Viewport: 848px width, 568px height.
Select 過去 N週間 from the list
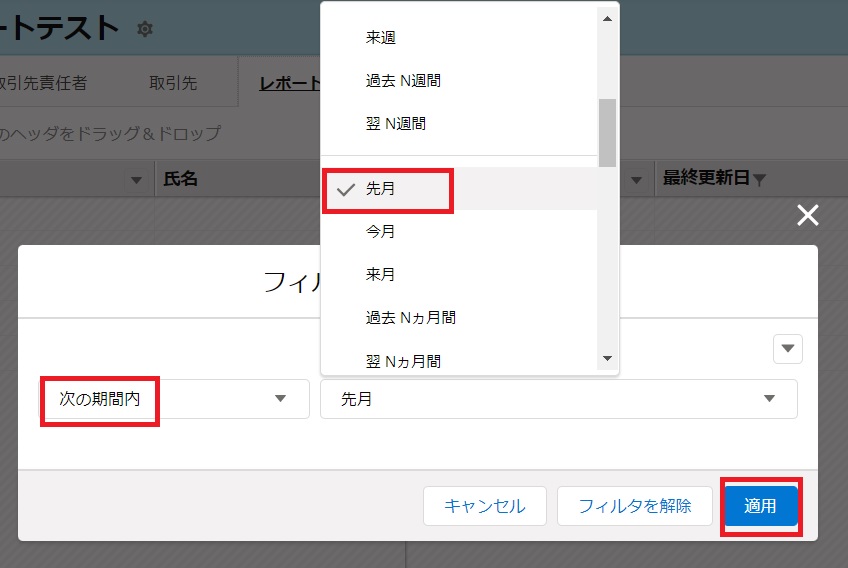(x=459, y=81)
